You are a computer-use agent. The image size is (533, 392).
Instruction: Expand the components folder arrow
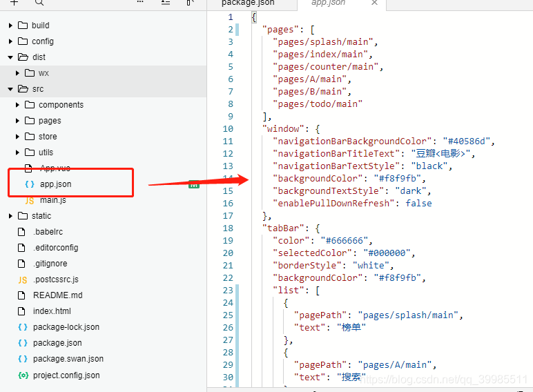coord(17,105)
